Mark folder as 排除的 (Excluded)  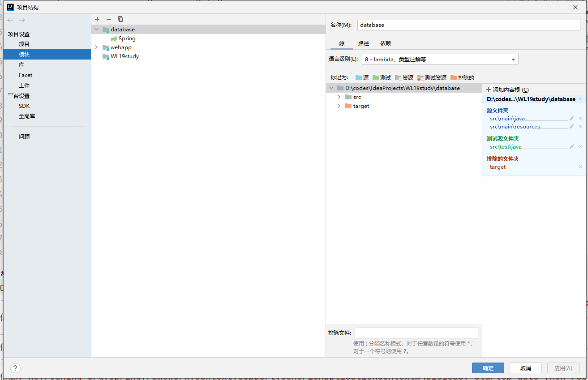coord(462,77)
